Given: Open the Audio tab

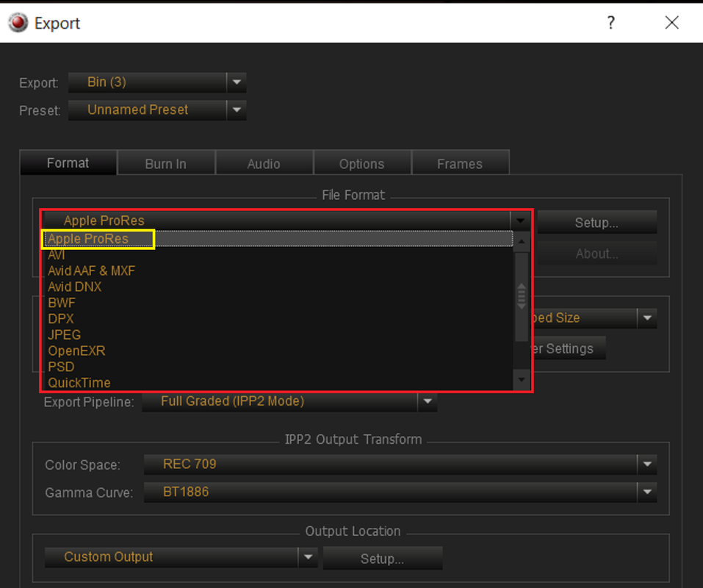Looking at the screenshot, I should (x=264, y=164).
